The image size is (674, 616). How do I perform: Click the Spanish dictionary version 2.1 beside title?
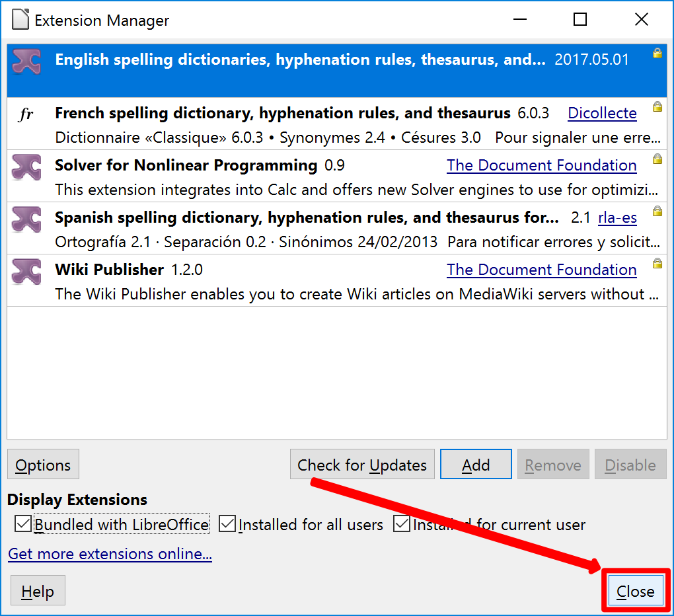[580, 218]
